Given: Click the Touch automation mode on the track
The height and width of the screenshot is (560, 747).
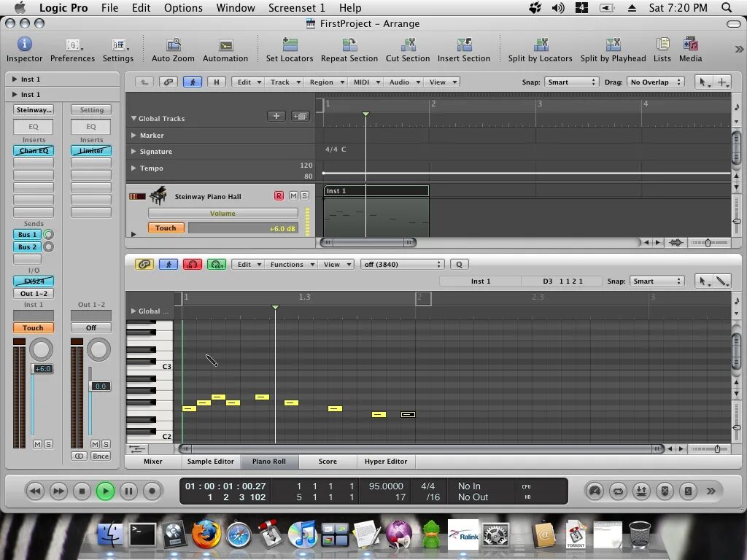Looking at the screenshot, I should point(166,228).
